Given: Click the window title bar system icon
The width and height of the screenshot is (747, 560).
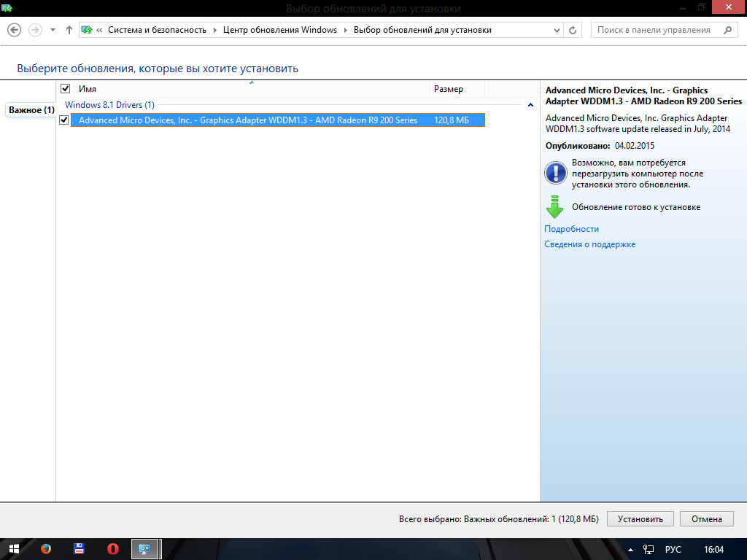Looking at the screenshot, I should [x=7, y=8].
